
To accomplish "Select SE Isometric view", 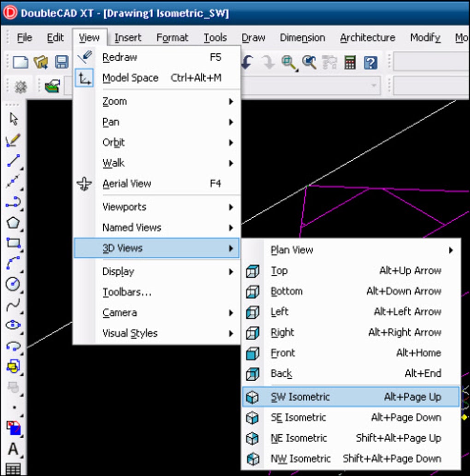I will [351, 418].
